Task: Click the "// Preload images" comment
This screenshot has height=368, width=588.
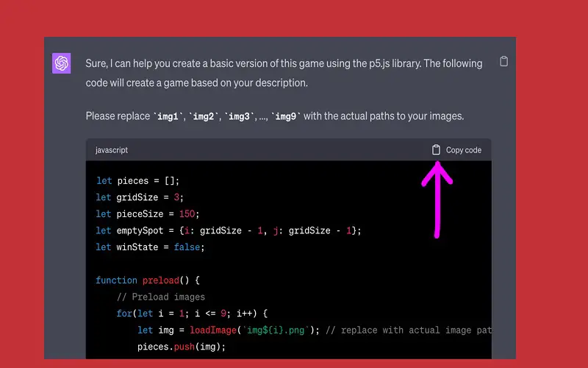Action: (161, 297)
